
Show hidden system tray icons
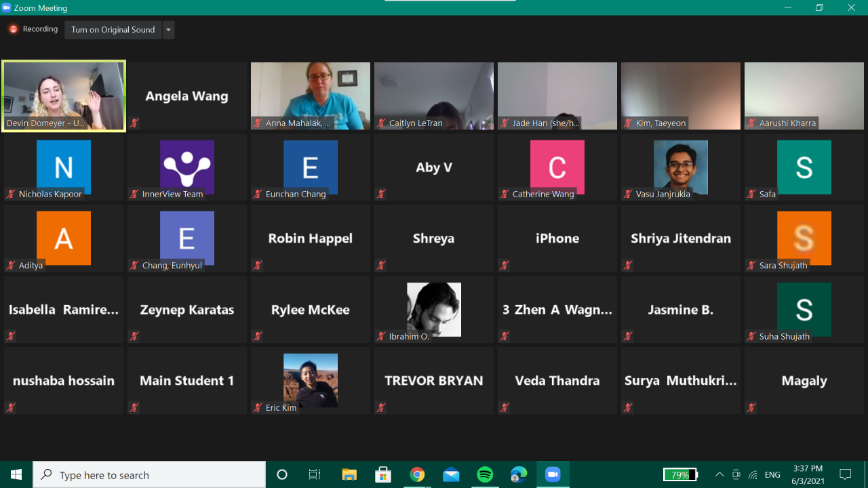tap(719, 474)
